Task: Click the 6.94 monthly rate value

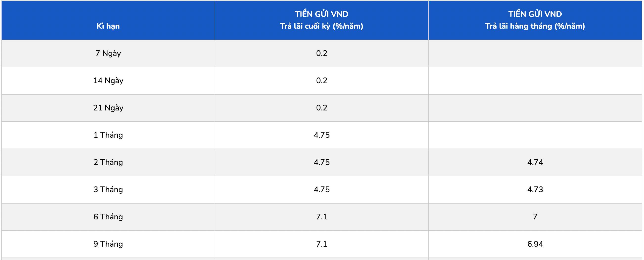Action: (535, 244)
